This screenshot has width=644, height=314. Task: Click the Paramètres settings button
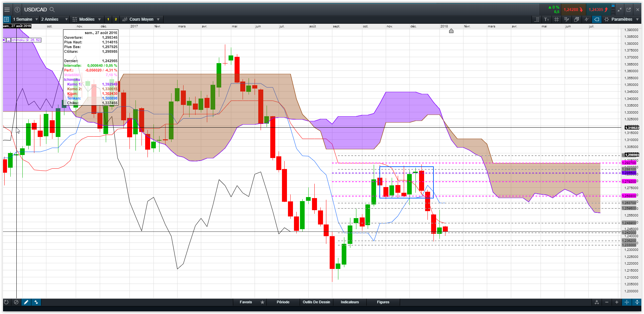621,19
